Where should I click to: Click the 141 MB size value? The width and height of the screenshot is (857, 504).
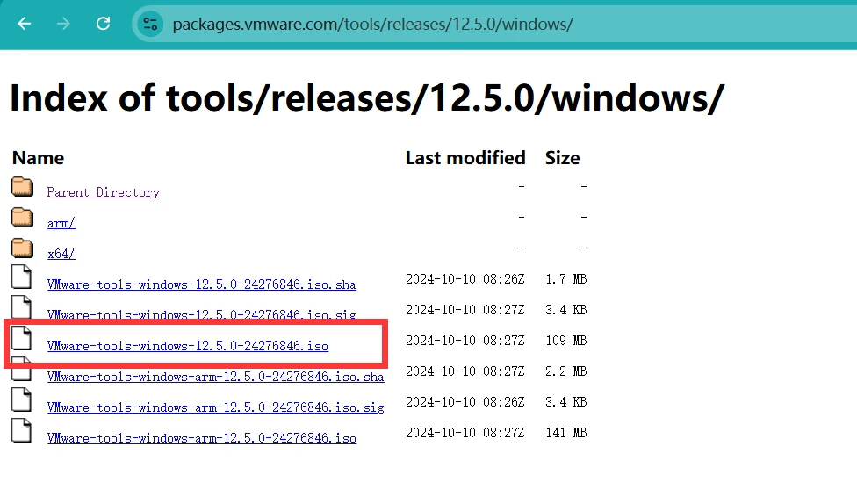[566, 433]
